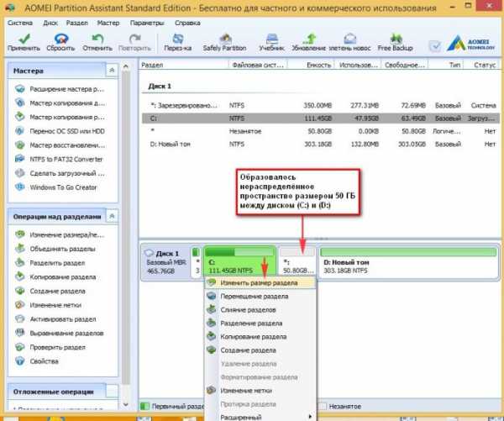Click the C: 111.45GB NTFS disk block

pos(239,262)
